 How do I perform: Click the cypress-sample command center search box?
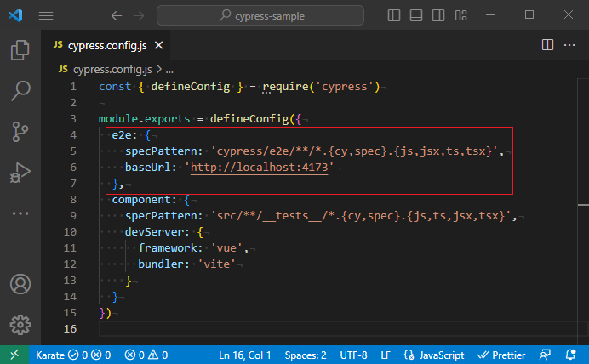pos(260,15)
